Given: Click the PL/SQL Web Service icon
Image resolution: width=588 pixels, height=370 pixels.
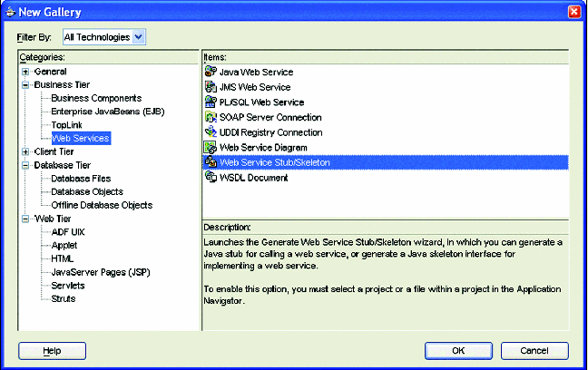Looking at the screenshot, I should click(211, 102).
